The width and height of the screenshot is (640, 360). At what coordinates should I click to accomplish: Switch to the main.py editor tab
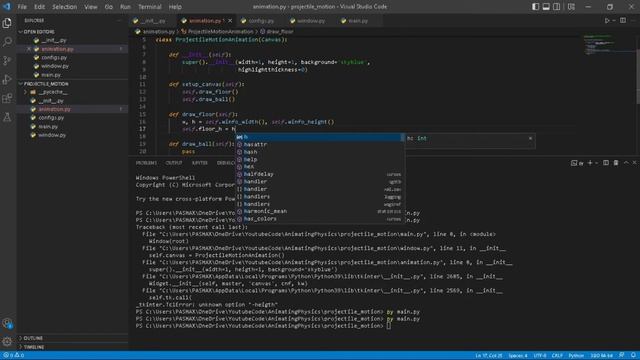[358, 20]
